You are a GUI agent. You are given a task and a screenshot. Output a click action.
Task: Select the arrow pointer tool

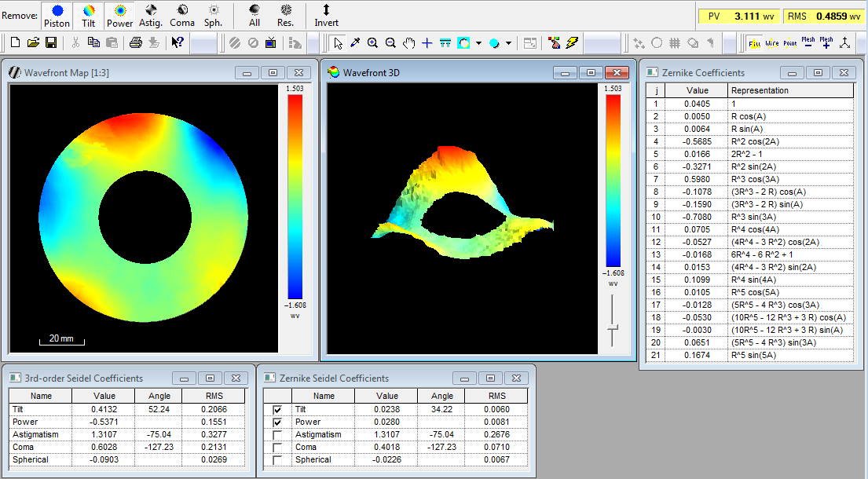click(x=338, y=42)
